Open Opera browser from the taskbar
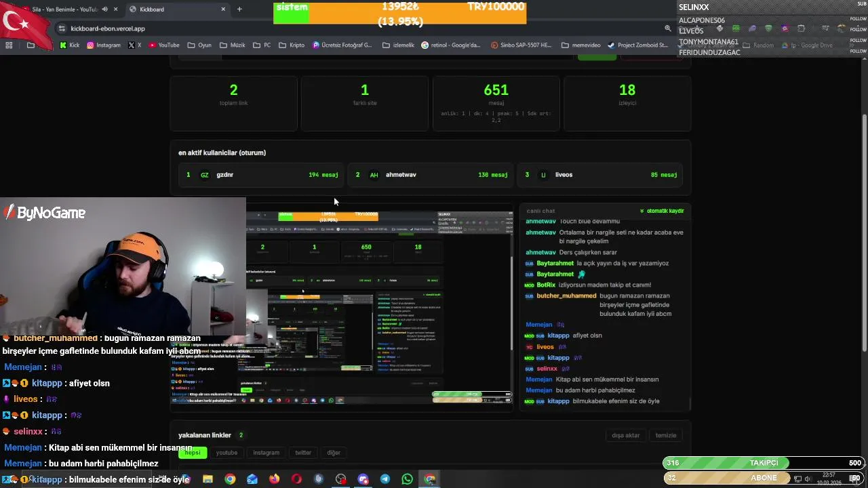 click(296, 479)
